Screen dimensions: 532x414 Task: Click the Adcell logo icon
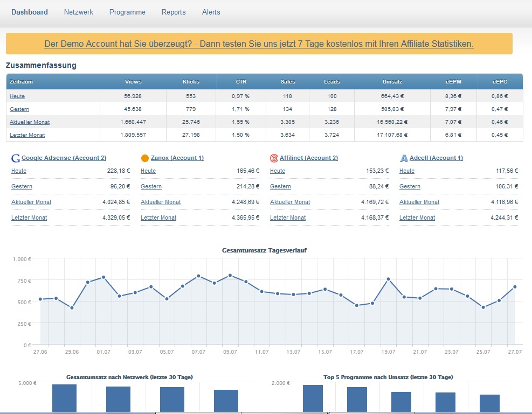404,158
